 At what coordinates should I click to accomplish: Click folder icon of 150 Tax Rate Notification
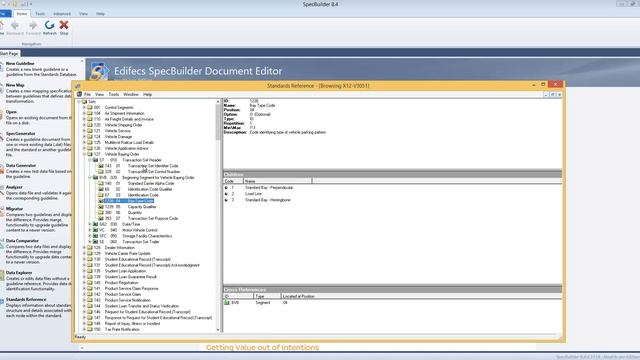pyautogui.click(x=90, y=329)
